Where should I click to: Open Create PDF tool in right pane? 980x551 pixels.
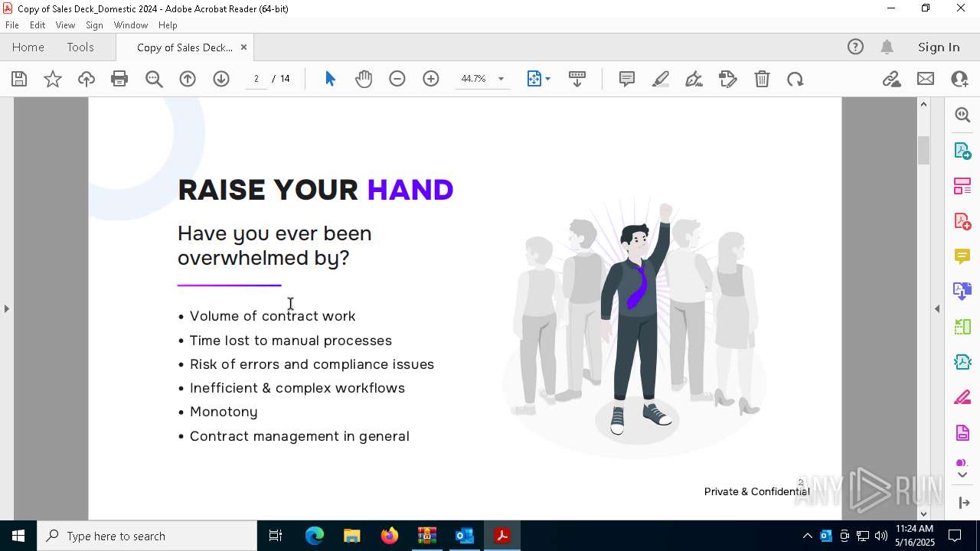(962, 221)
